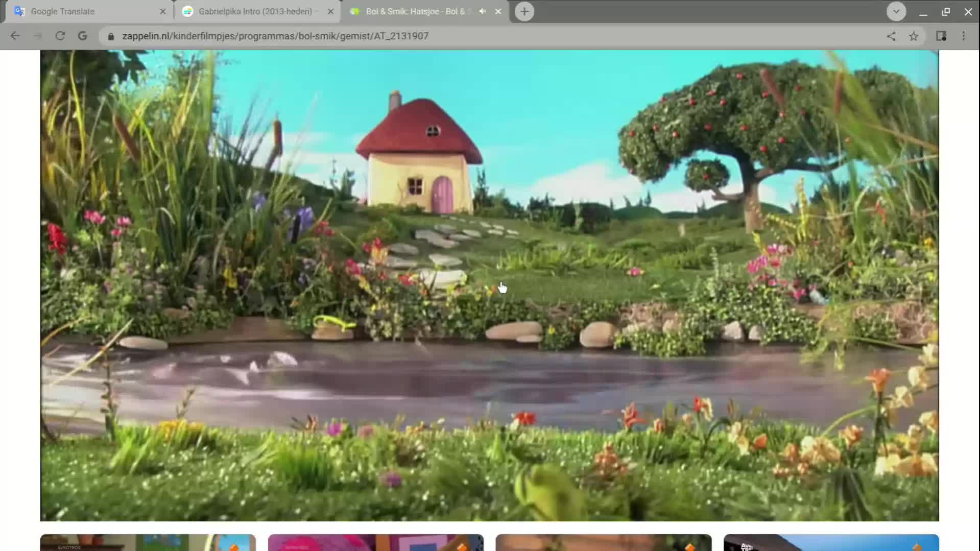This screenshot has width=980, height=551.
Task: Expand the tab search dropdown
Action: [896, 11]
